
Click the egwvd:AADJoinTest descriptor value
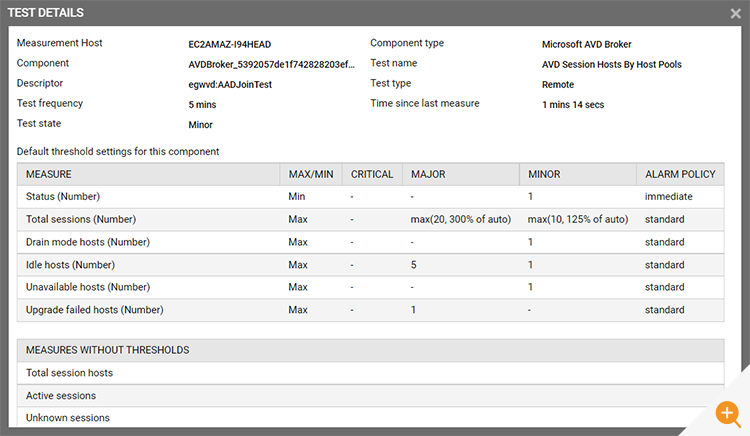tap(230, 85)
